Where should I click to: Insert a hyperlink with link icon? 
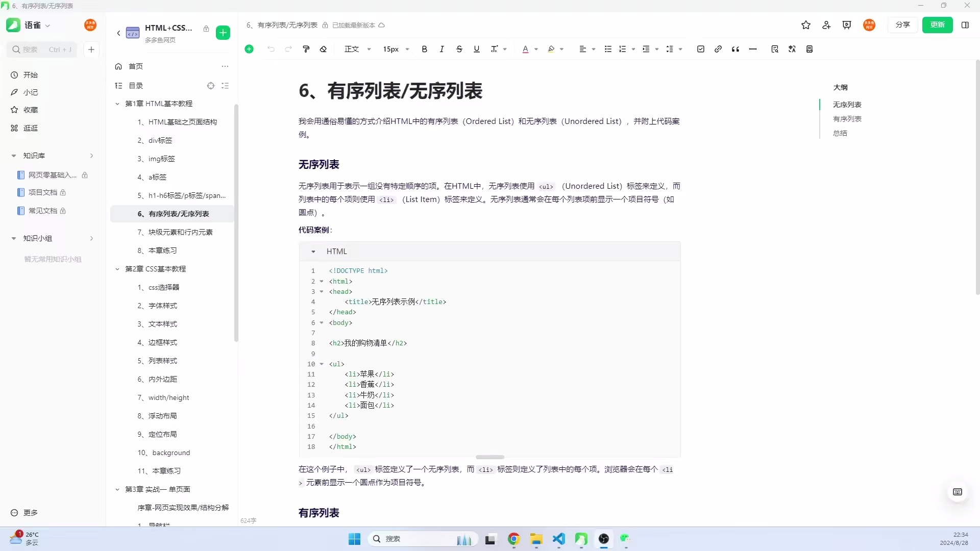pos(718,49)
